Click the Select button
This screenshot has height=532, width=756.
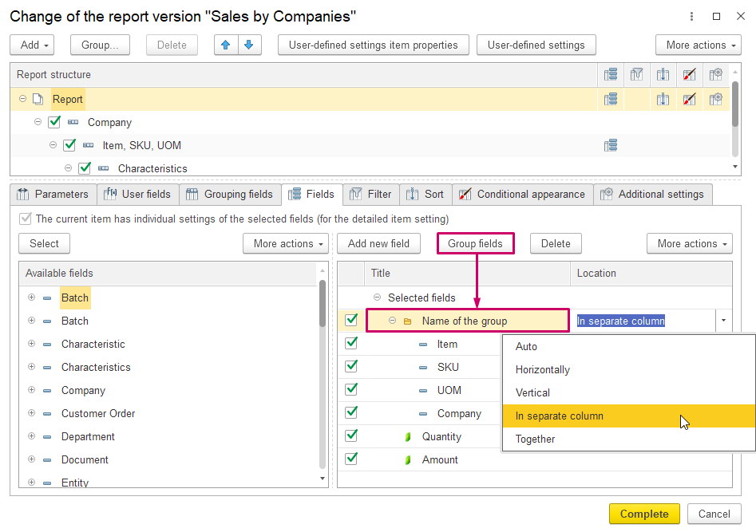(45, 243)
